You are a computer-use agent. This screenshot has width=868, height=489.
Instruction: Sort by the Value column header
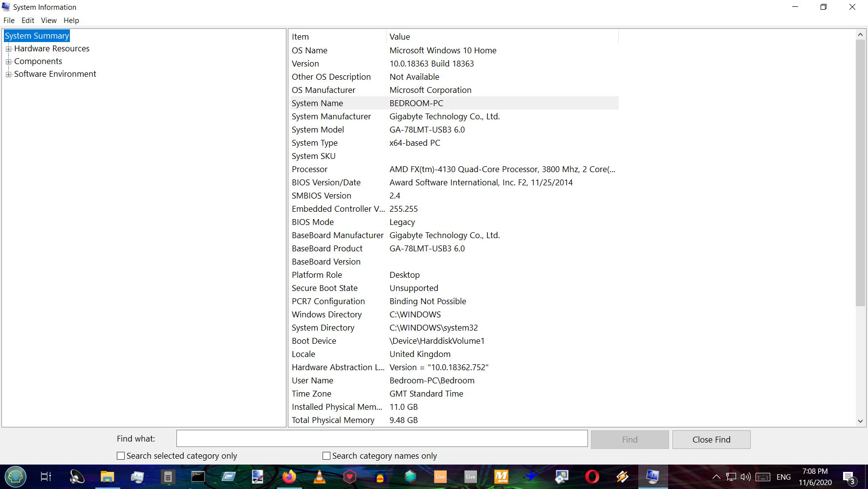point(502,37)
